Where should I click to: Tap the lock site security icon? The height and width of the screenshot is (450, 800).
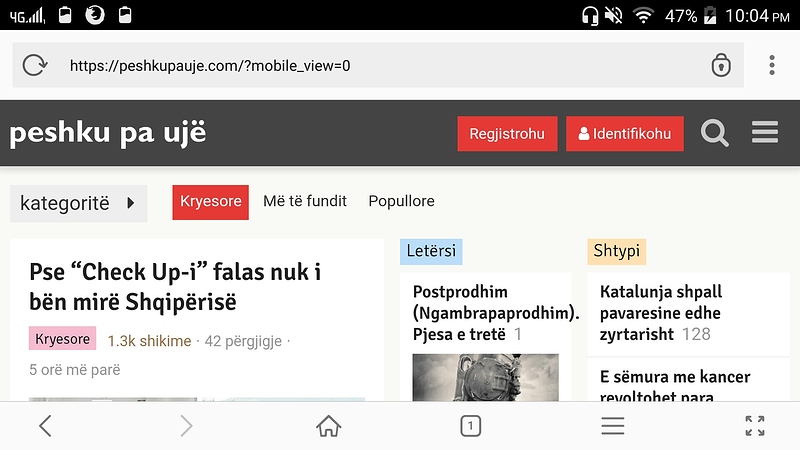click(x=721, y=66)
